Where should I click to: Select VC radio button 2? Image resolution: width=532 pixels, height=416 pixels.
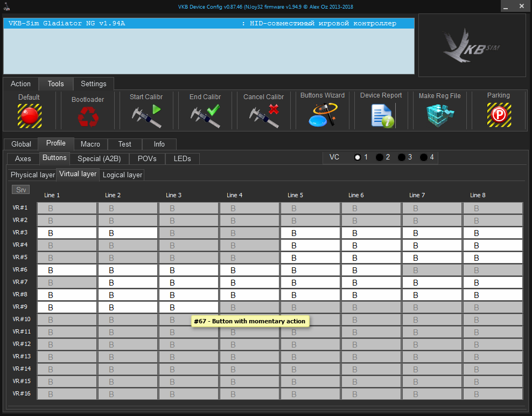point(380,157)
